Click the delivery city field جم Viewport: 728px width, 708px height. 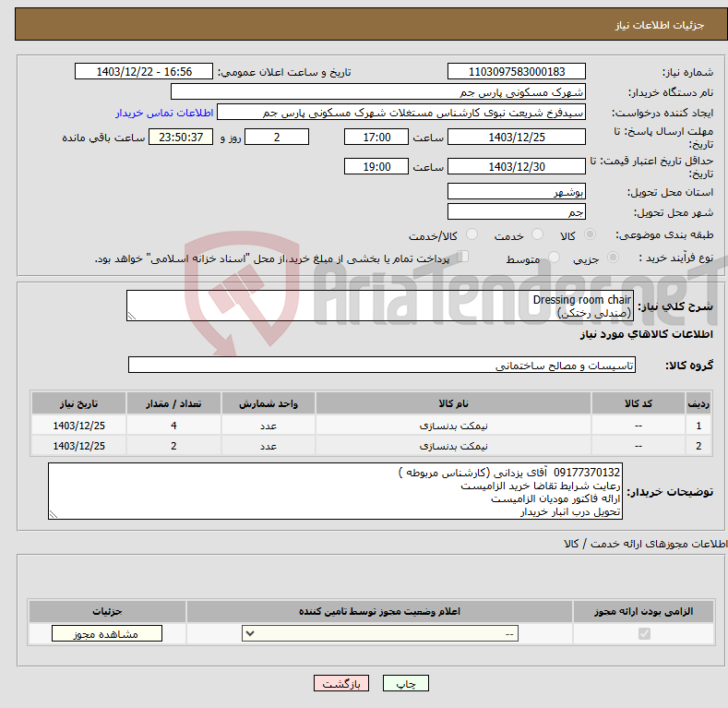(517, 211)
